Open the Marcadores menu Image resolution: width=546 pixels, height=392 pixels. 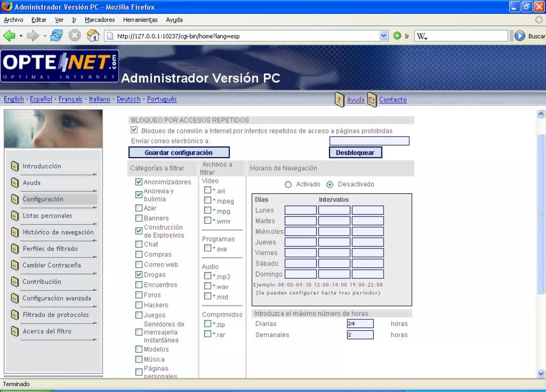(x=100, y=20)
